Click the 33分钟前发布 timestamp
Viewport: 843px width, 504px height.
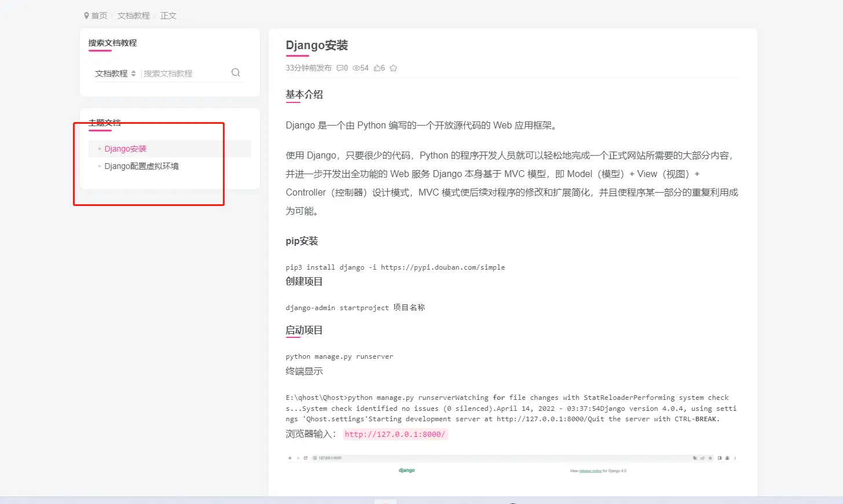pyautogui.click(x=309, y=68)
